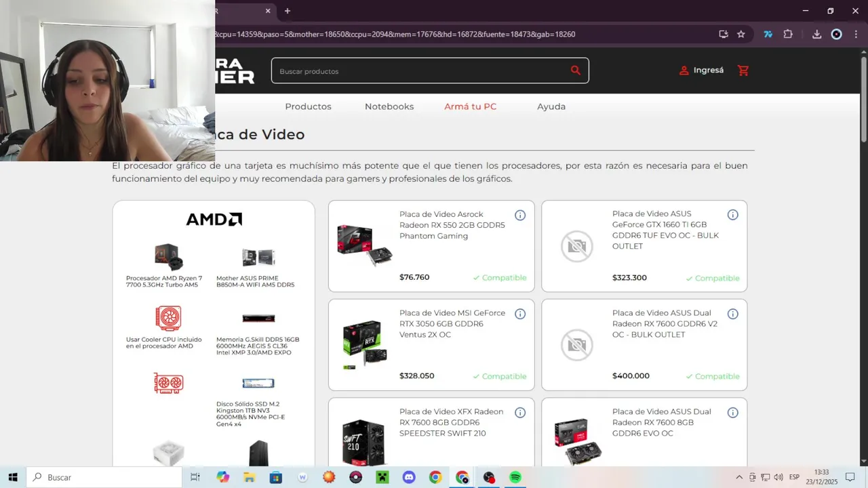Focus the Buscar productos search field
The image size is (868, 488).
click(x=430, y=70)
